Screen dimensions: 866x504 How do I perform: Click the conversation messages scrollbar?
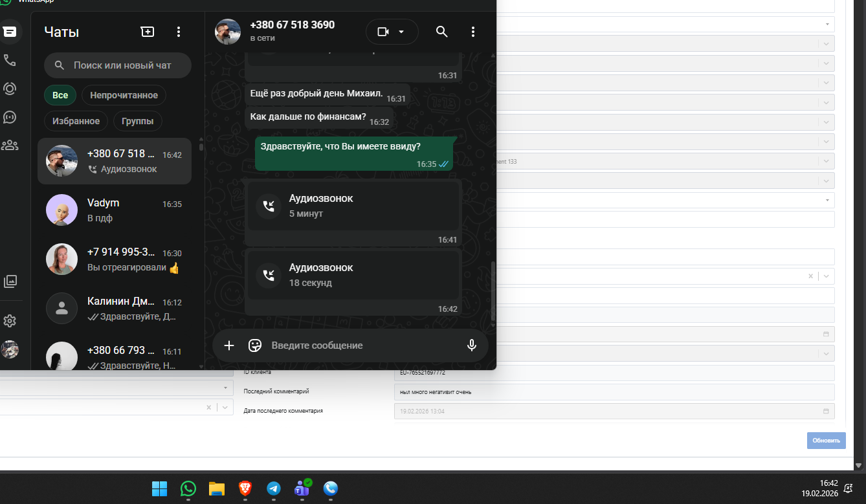(x=493, y=291)
